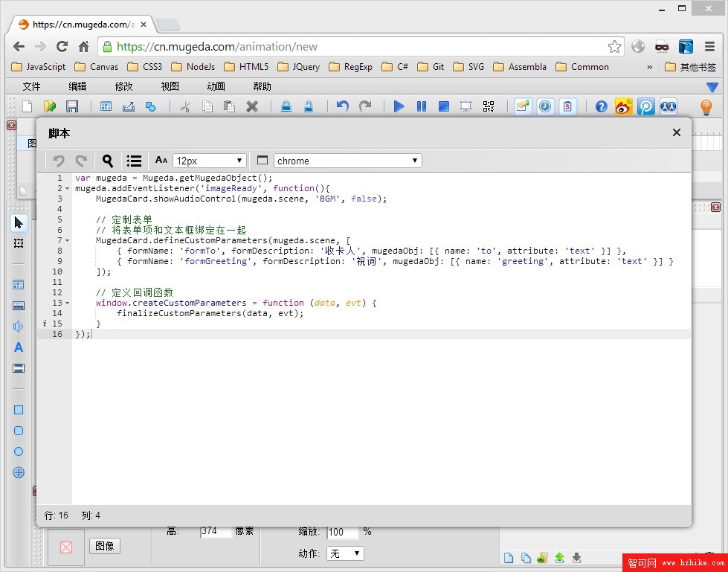Screen dimensions: 728x572
Task: Click the 缩放 input field showing 100
Action: click(341, 532)
